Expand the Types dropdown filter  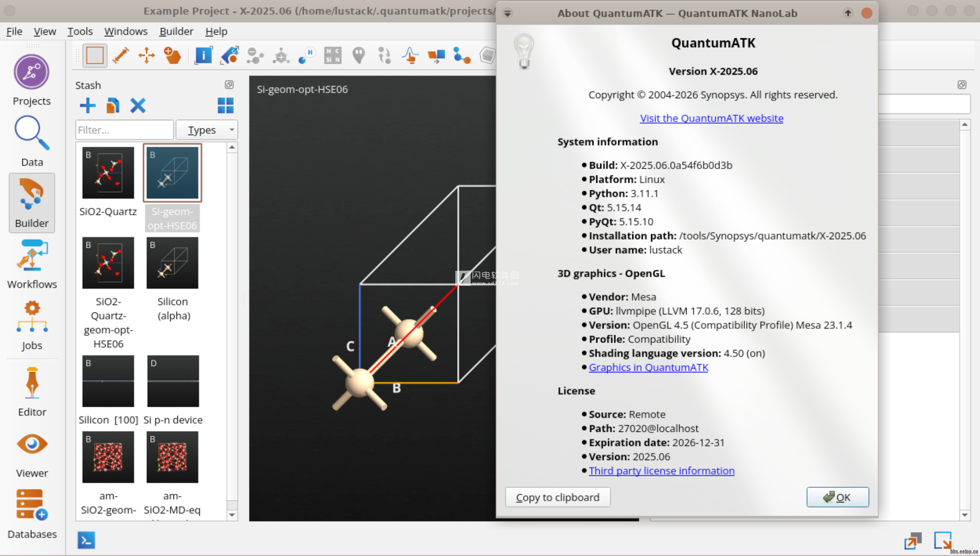[207, 130]
